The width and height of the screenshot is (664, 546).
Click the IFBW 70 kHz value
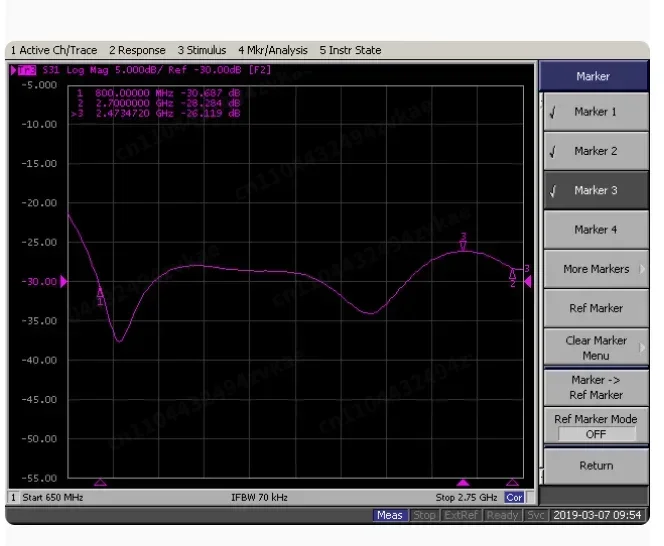pos(259,498)
